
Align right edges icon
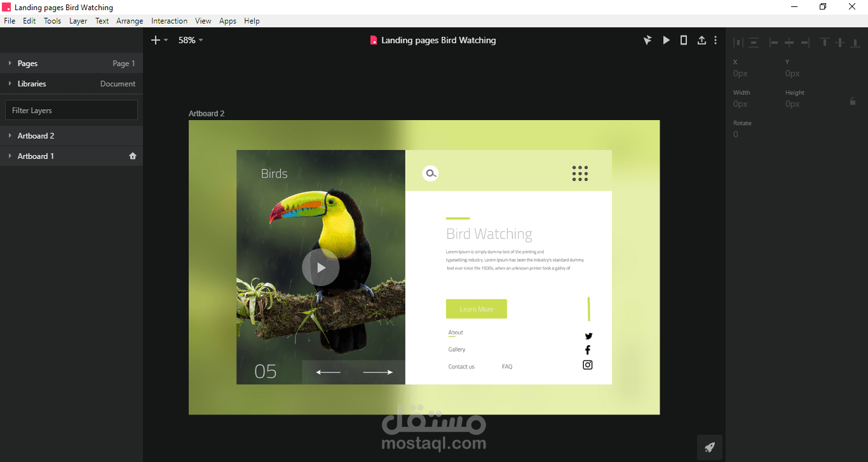point(805,43)
